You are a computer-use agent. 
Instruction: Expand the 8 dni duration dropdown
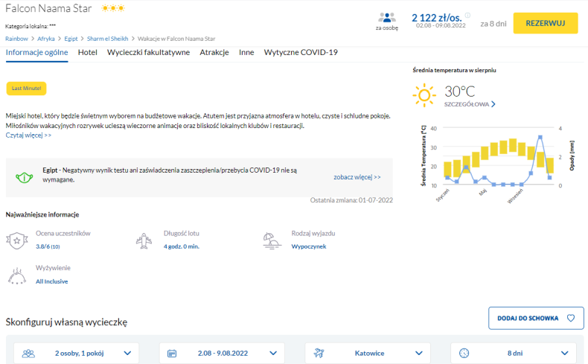point(514,353)
